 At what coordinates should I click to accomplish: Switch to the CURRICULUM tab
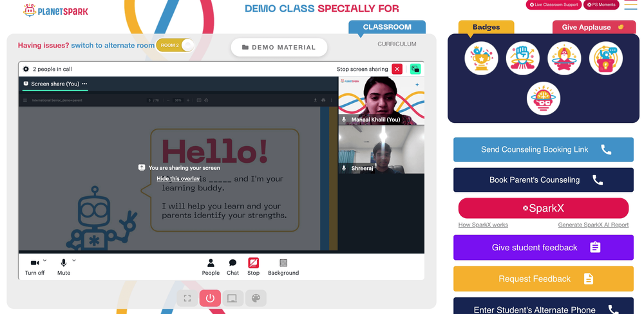(x=397, y=44)
